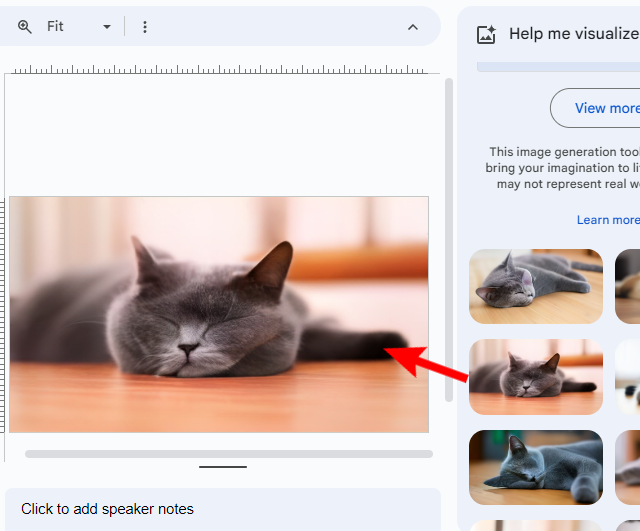The height and width of the screenshot is (531, 640).
Task: Click to add speaker notes field
Action: 223,509
